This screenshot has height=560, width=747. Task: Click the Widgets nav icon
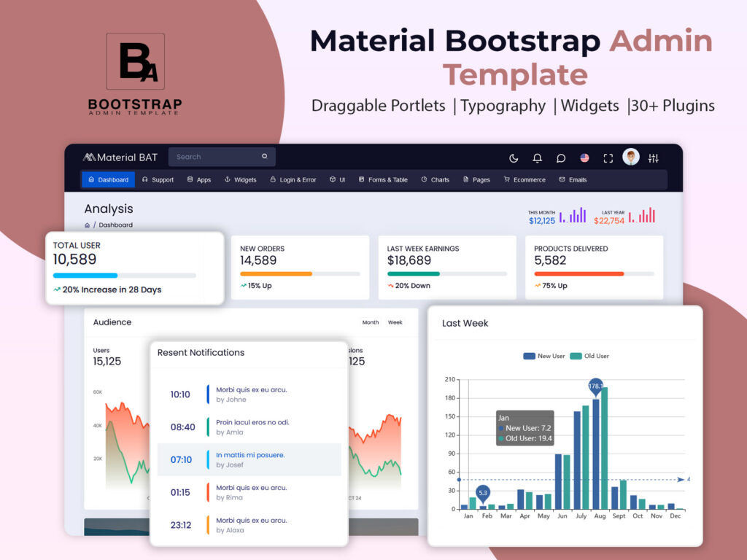coord(229,179)
